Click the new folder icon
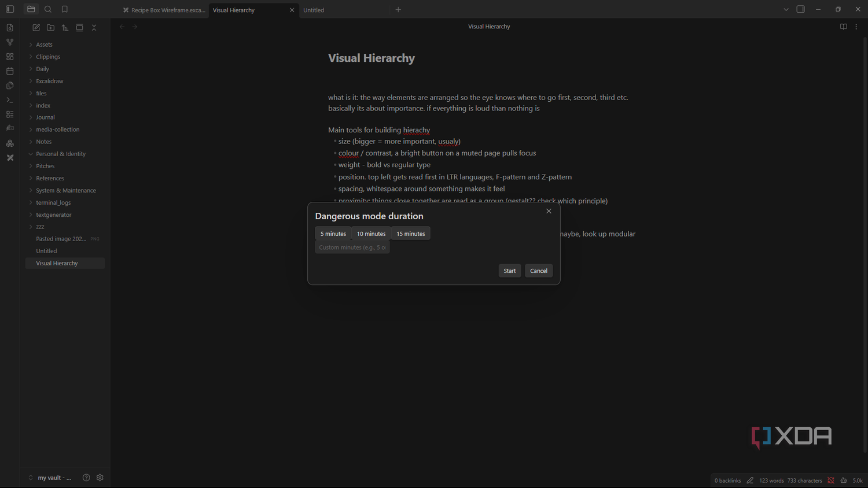868x488 pixels. (50, 28)
